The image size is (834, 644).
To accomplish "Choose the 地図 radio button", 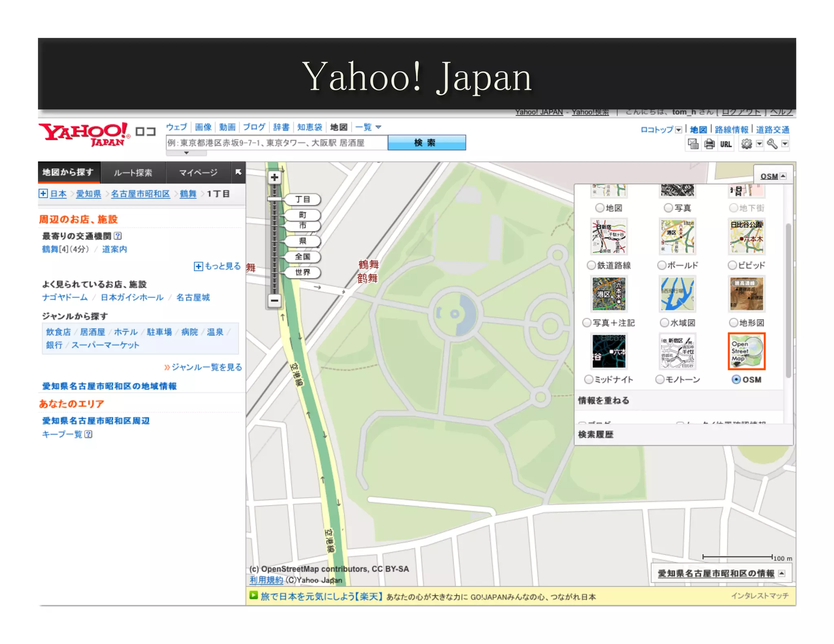I will pos(599,208).
